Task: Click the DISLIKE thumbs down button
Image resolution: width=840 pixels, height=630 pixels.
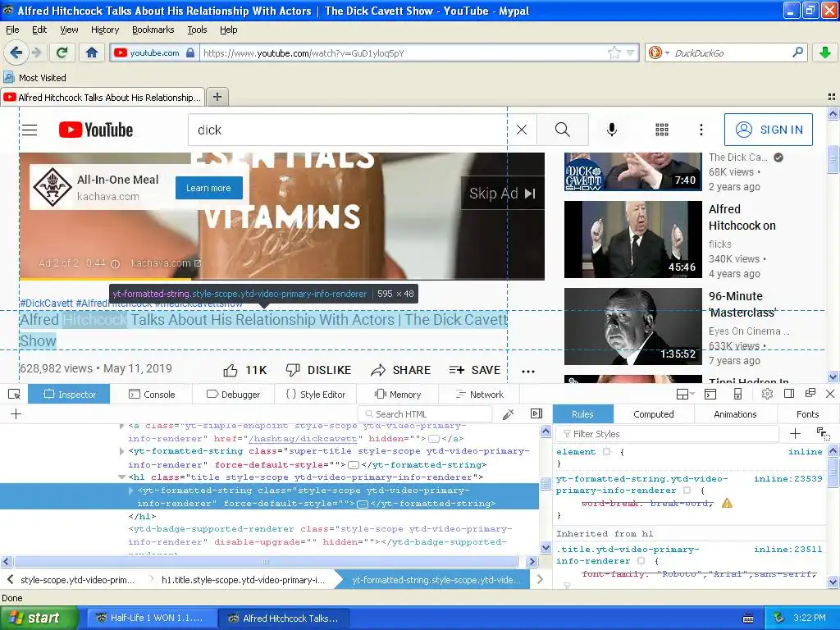Action: pyautogui.click(x=318, y=370)
